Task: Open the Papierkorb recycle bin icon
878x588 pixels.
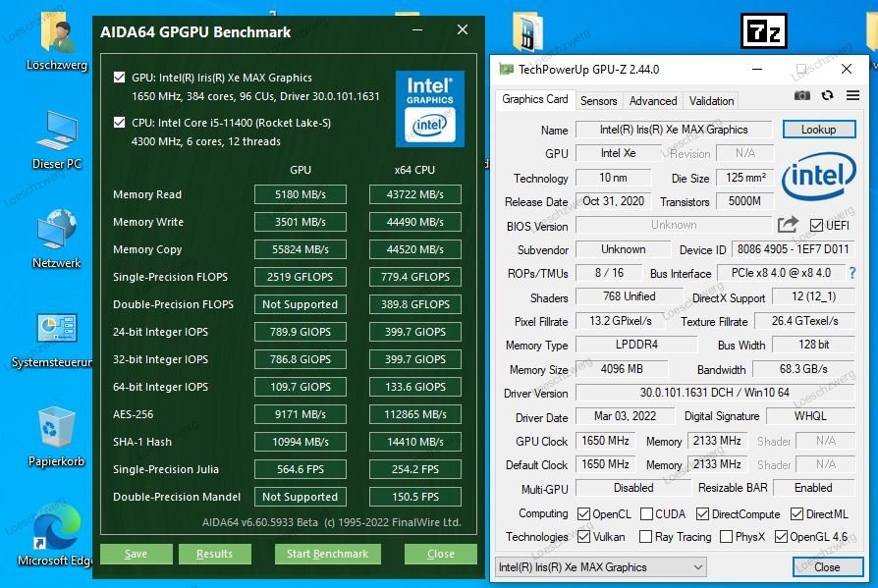Action: (56, 437)
